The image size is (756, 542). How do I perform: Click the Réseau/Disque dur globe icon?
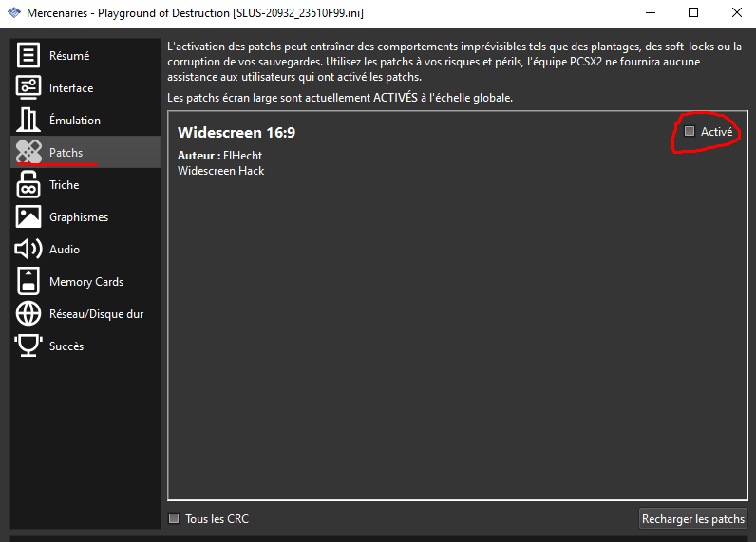[x=28, y=313]
